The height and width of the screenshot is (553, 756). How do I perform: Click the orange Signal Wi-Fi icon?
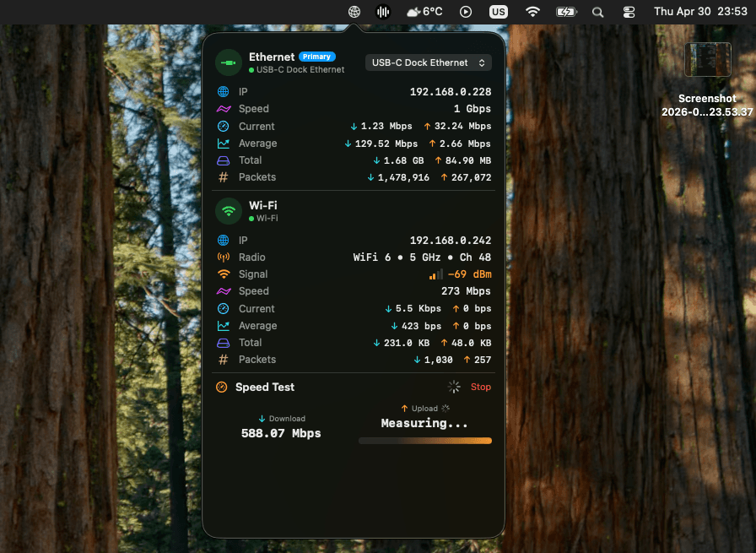tap(224, 274)
